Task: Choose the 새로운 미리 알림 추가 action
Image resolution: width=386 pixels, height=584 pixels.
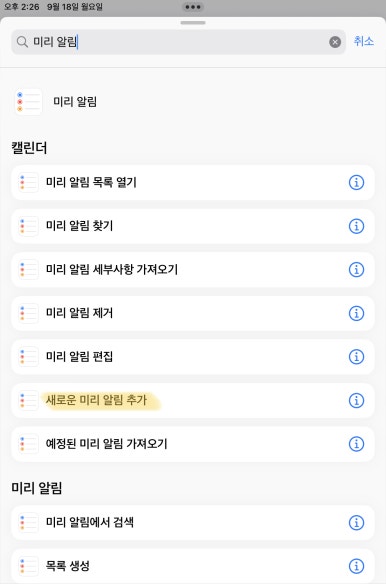Action: (193, 400)
